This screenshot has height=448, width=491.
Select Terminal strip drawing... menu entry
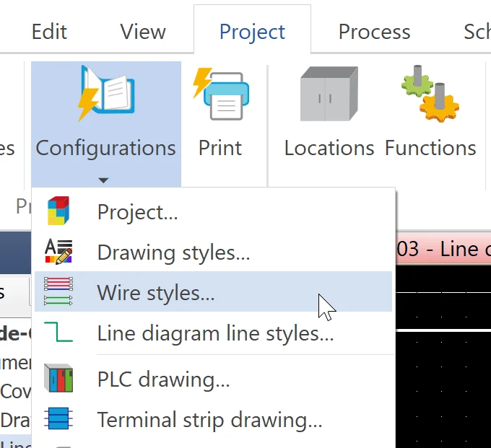tap(209, 420)
